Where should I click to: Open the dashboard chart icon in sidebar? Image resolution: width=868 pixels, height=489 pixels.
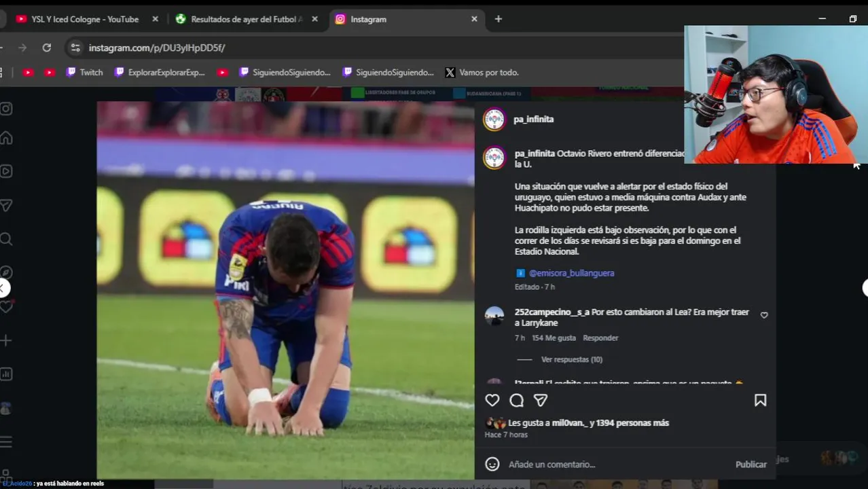tap(6, 374)
